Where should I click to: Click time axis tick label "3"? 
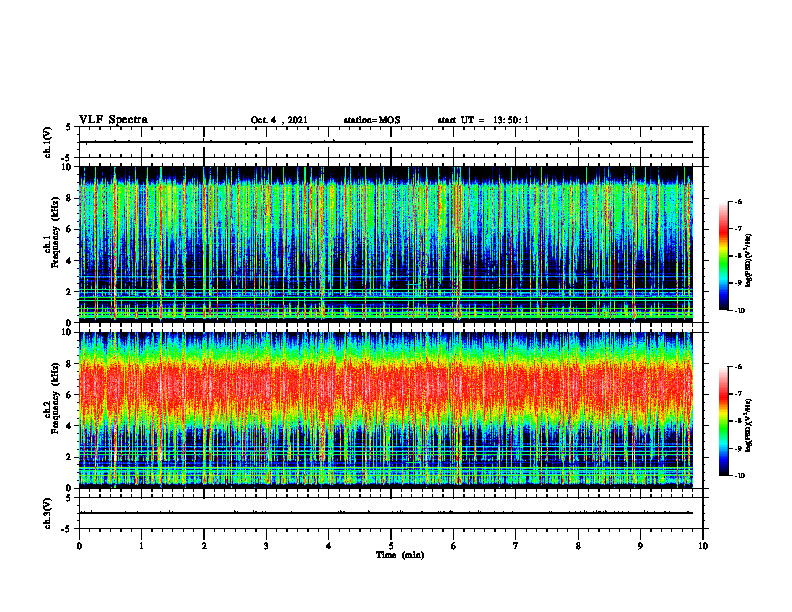[266, 546]
